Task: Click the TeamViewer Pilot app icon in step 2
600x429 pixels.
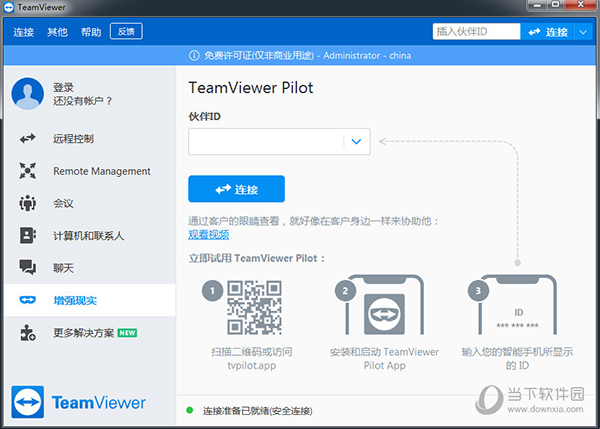Action: pos(384,314)
